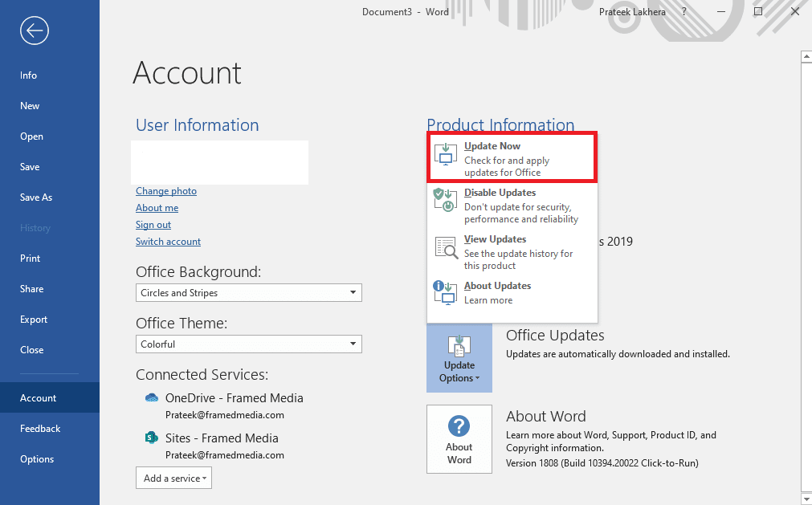Select Disable Updates menu entry
The width and height of the screenshot is (812, 505).
(512, 206)
